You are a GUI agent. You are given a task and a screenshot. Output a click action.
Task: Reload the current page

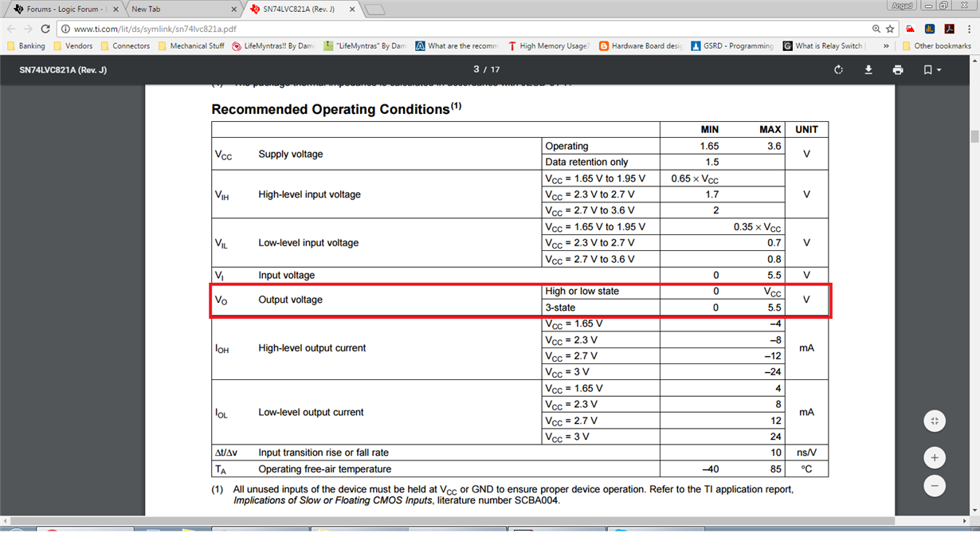[x=45, y=29]
